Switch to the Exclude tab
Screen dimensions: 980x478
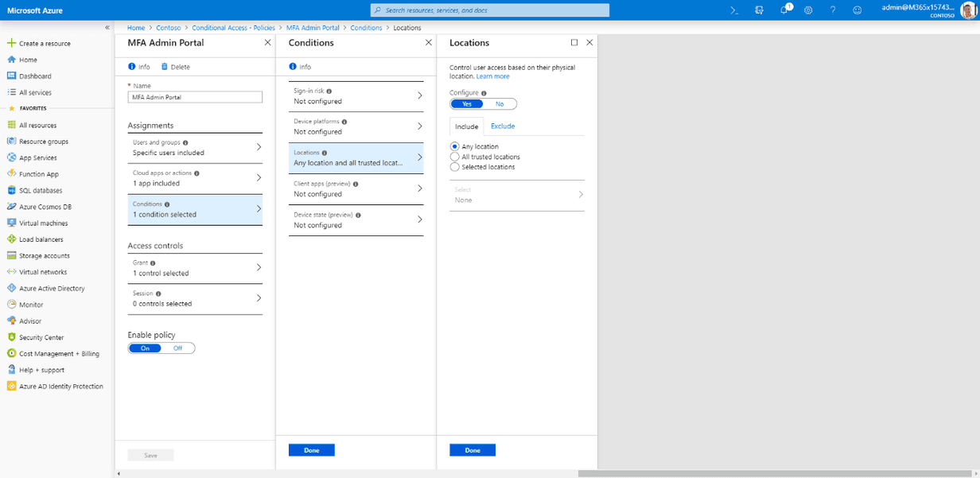point(503,126)
